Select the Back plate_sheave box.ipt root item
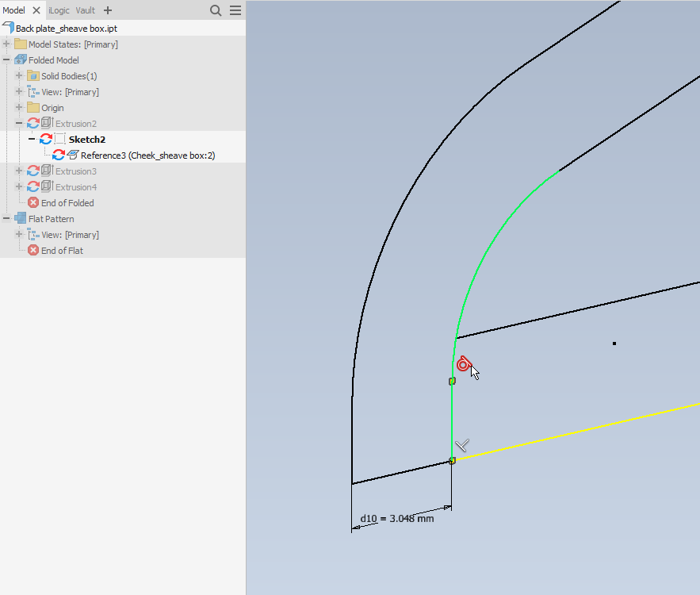Image resolution: width=700 pixels, height=595 pixels. tap(67, 27)
